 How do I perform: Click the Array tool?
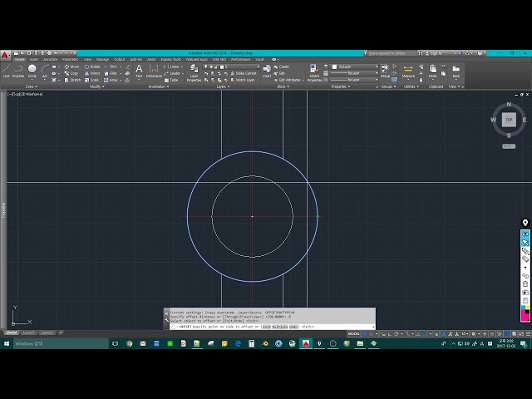111,80
